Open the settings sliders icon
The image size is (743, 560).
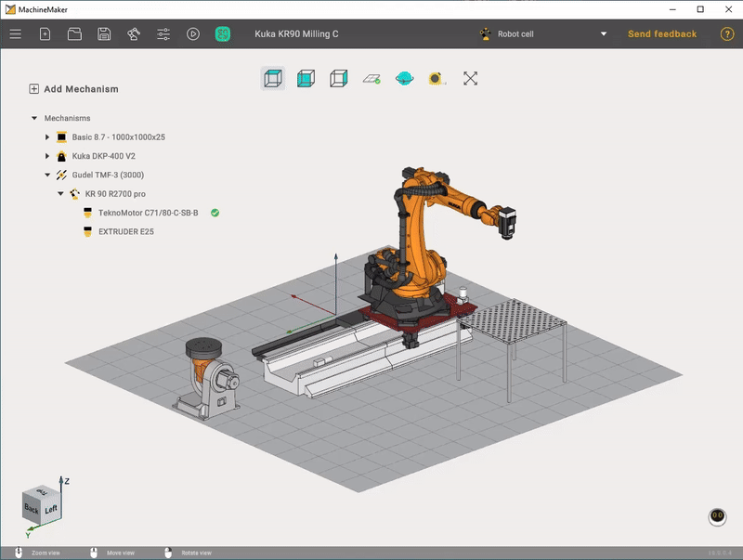163,33
